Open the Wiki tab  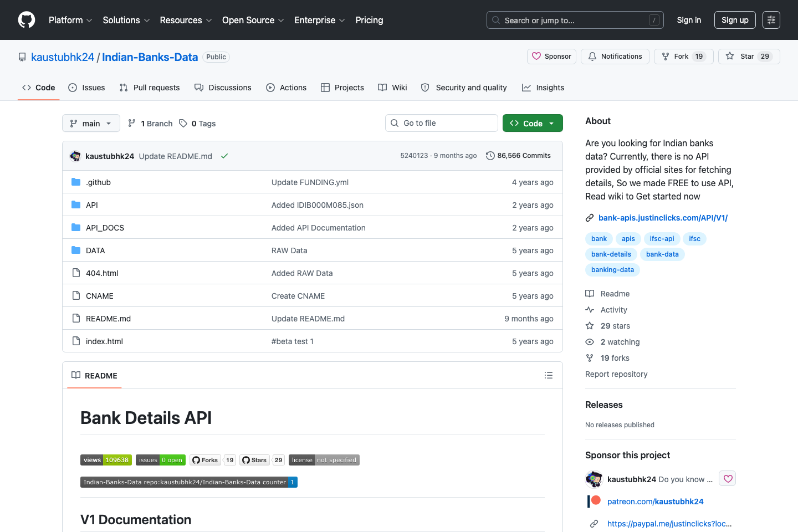click(392, 87)
